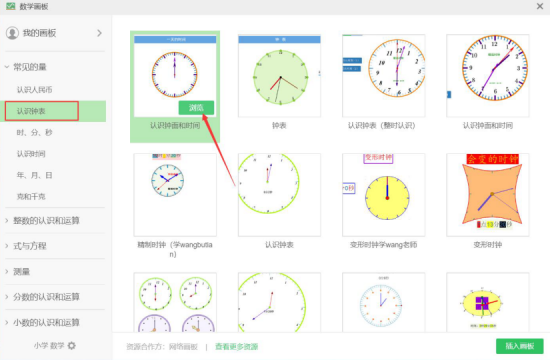Screen dimensions: 550x360
Task: Select the 认识钟表 green-rim clock thumbnail
Action: click(x=279, y=195)
